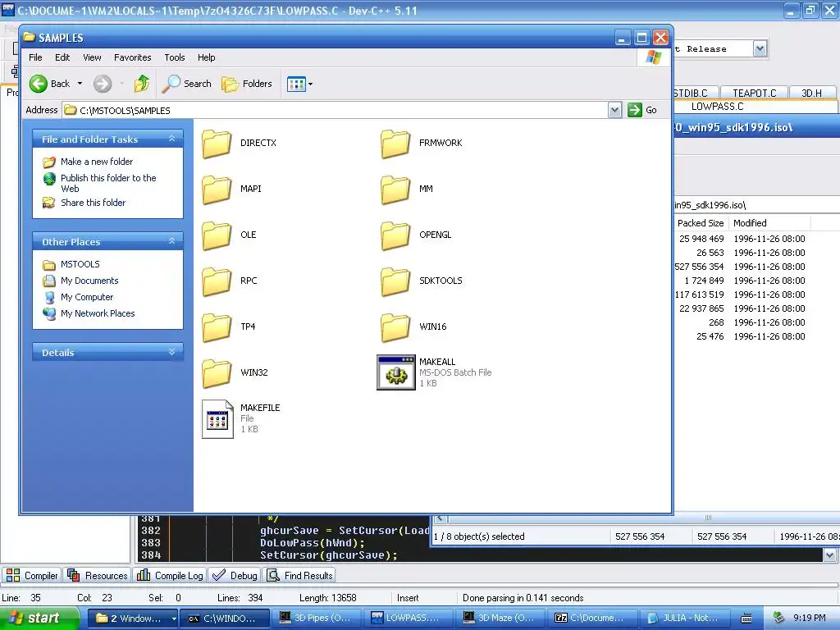Collapse the Other Places panel
Image resolution: width=840 pixels, height=630 pixels.
[171, 241]
